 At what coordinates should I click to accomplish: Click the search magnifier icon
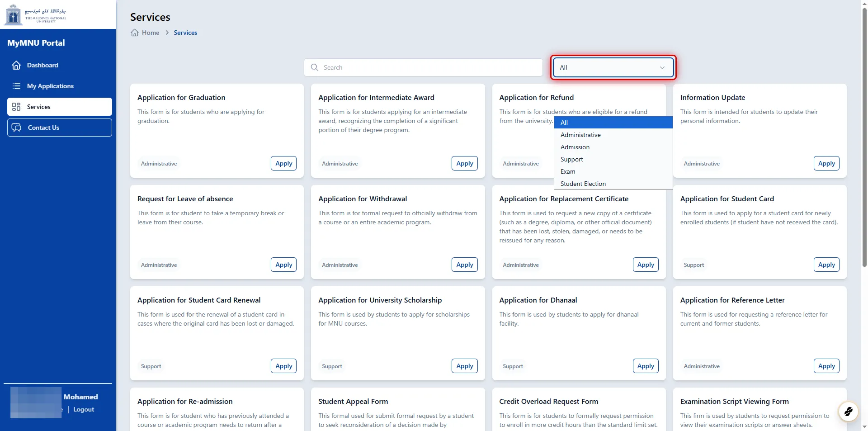[315, 67]
